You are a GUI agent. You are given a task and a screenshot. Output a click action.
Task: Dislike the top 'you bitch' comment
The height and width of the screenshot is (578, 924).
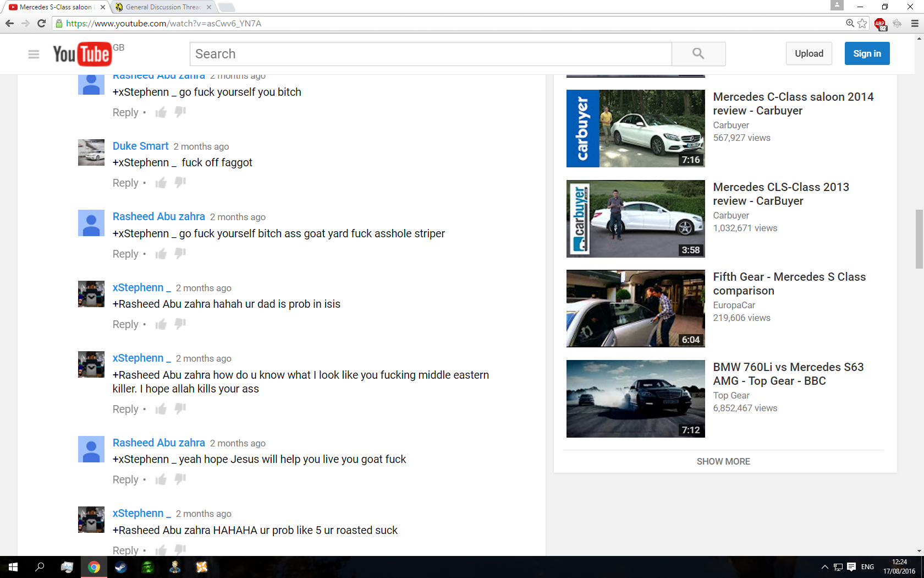[x=180, y=112]
